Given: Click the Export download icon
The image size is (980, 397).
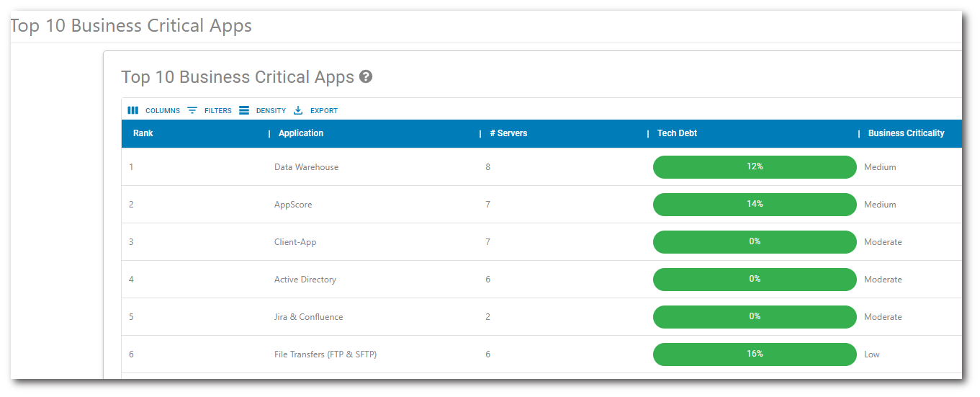Looking at the screenshot, I should 298,110.
